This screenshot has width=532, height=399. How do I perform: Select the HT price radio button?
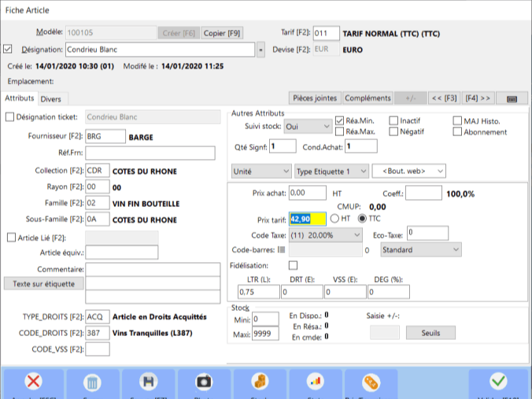(334, 218)
